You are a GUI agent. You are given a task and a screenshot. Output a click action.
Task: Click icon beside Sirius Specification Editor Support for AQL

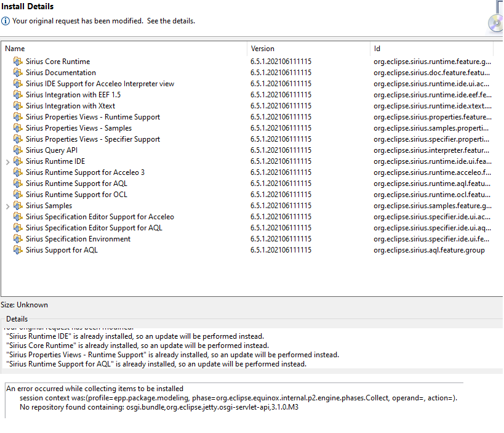18,228
